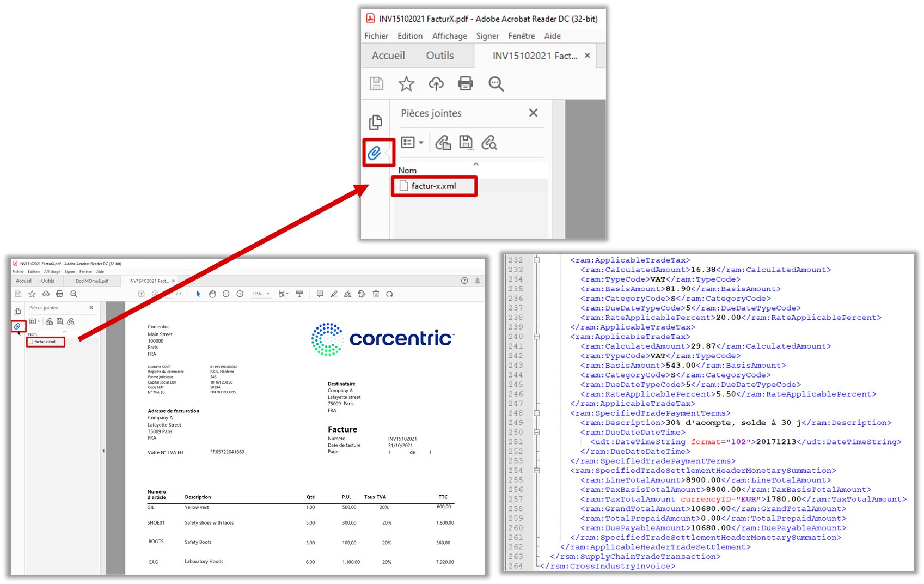The height and width of the screenshot is (584, 924).
Task: Open the 125% zoom level dropdown
Action: (x=260, y=294)
